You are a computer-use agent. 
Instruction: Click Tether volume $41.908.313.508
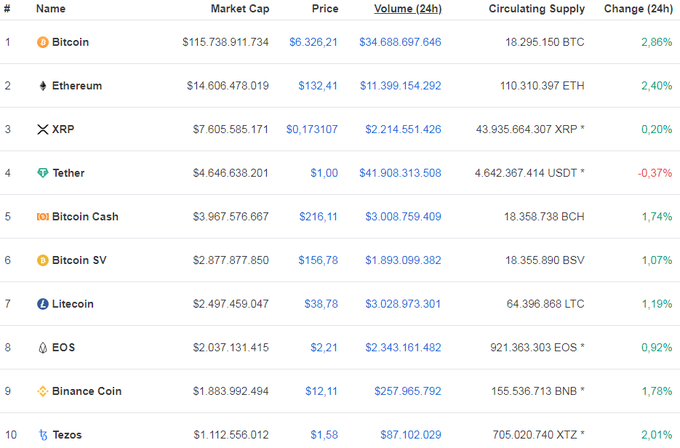coord(400,173)
